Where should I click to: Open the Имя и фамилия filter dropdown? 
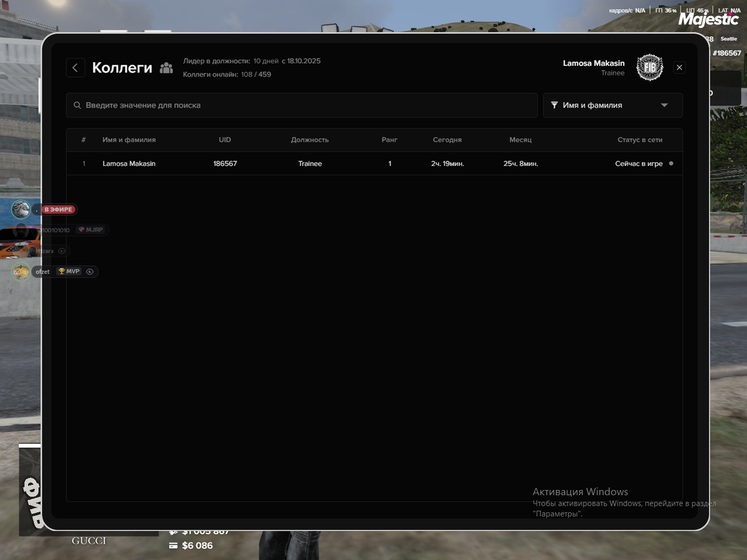point(613,105)
